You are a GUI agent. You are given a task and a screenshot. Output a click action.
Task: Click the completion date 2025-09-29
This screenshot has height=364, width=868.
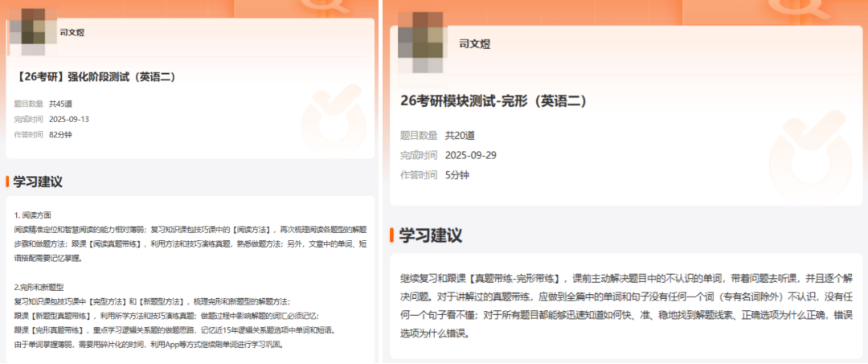pyautogui.click(x=470, y=155)
